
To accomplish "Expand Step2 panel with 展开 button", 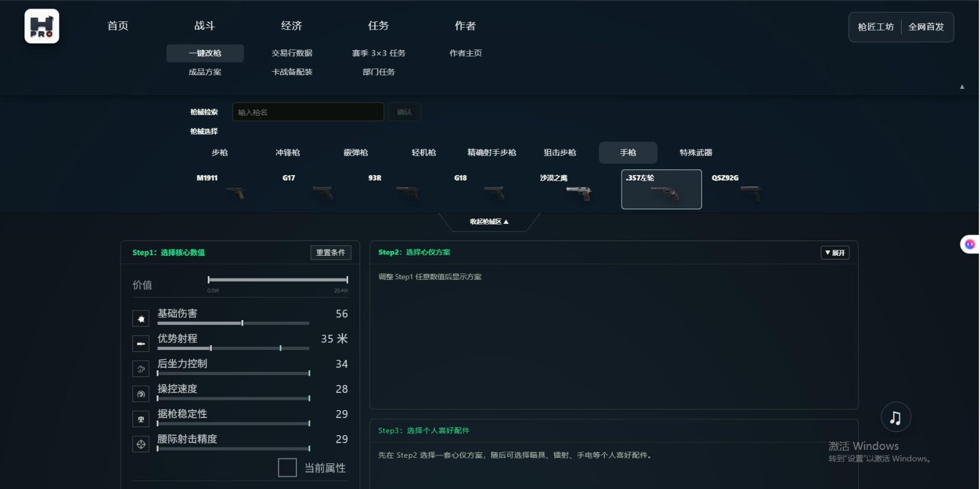I will [835, 253].
